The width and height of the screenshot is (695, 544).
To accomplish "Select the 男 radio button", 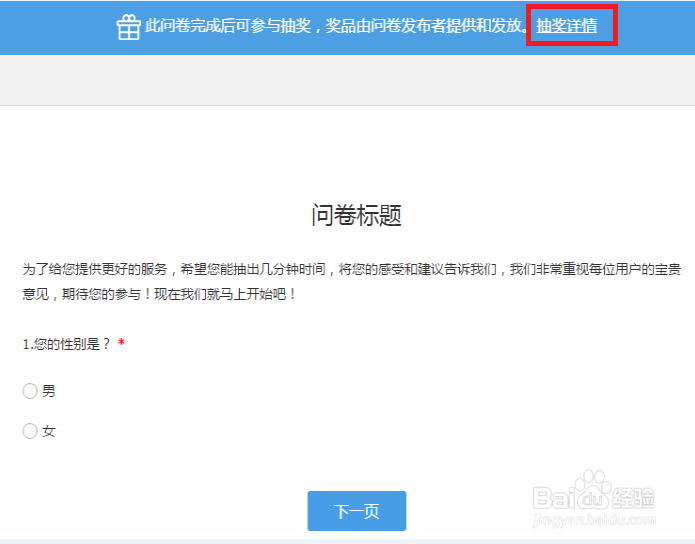I will [30, 391].
